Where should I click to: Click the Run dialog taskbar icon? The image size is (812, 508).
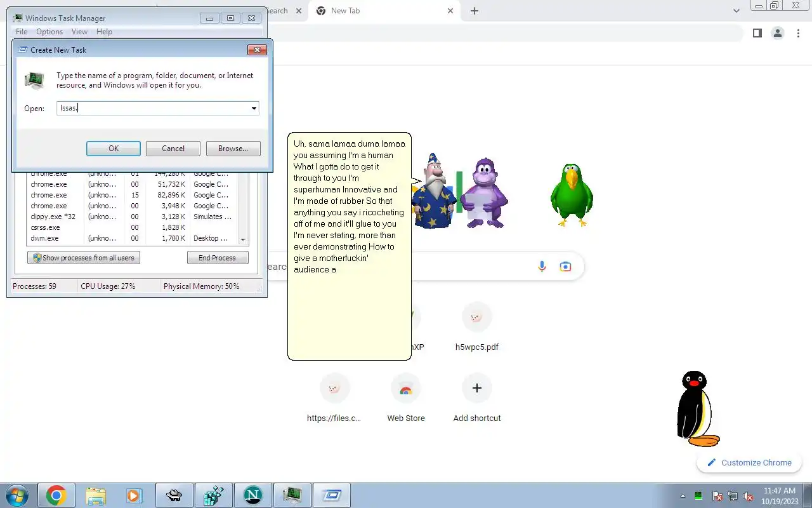332,495
